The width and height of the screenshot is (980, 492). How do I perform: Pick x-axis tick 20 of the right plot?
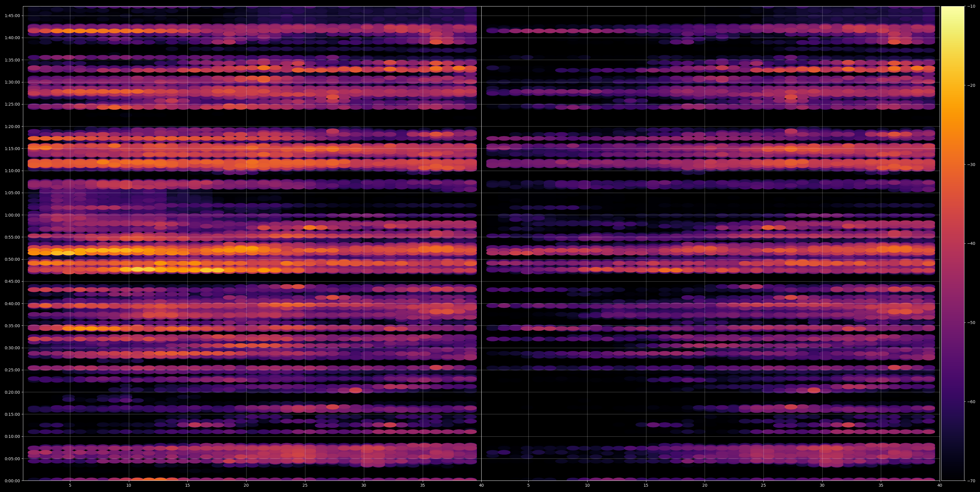pos(705,486)
